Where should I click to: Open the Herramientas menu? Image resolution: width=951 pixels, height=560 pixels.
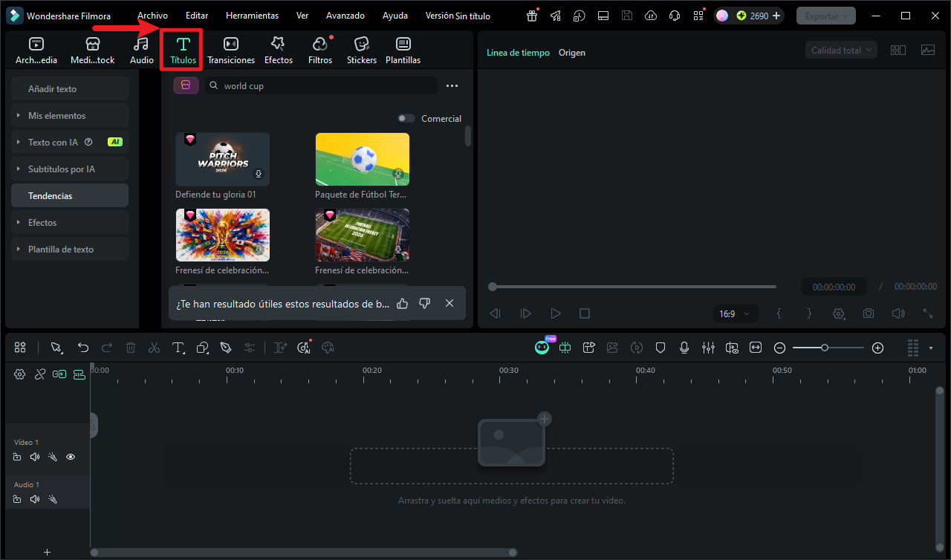(253, 16)
